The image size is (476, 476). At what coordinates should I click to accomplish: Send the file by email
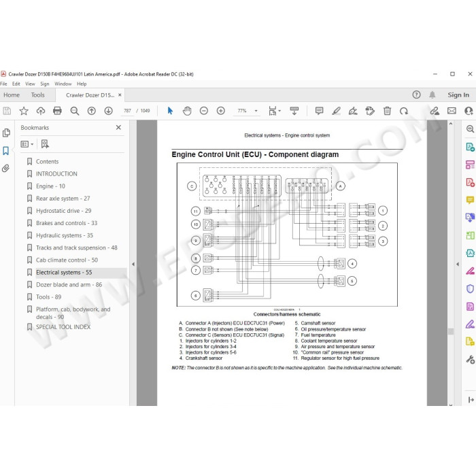(x=452, y=111)
